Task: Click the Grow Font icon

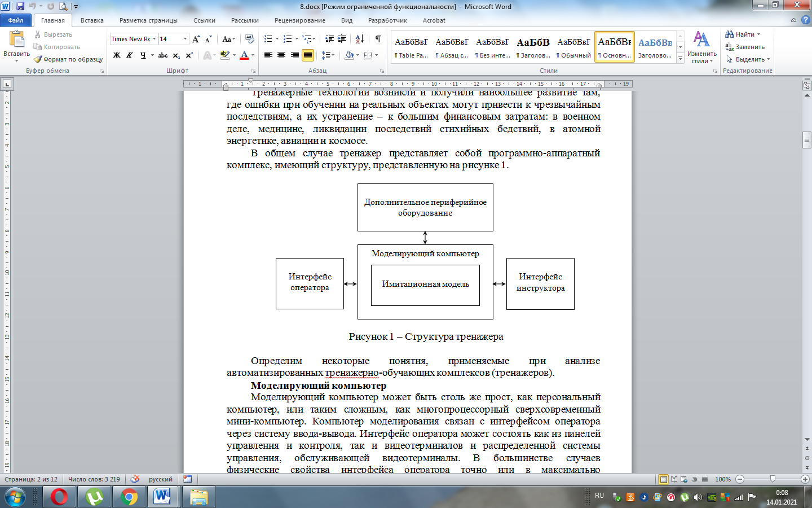Action: (x=196, y=39)
